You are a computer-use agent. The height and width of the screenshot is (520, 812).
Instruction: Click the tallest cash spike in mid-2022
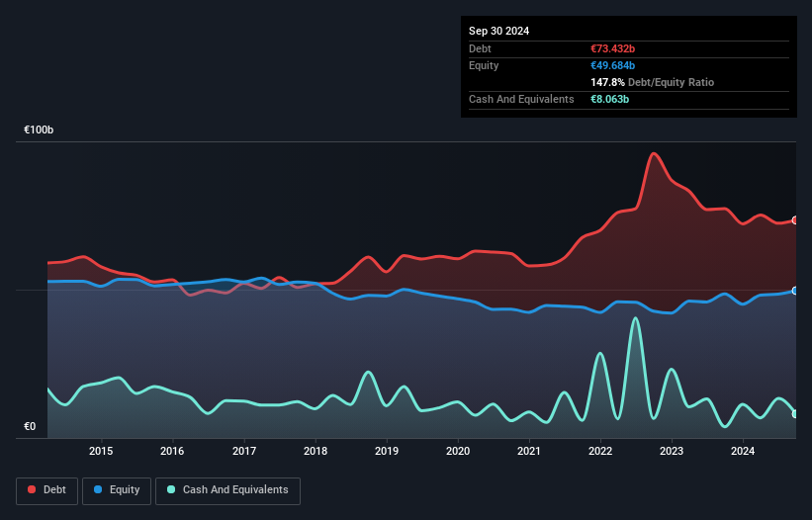pos(636,318)
